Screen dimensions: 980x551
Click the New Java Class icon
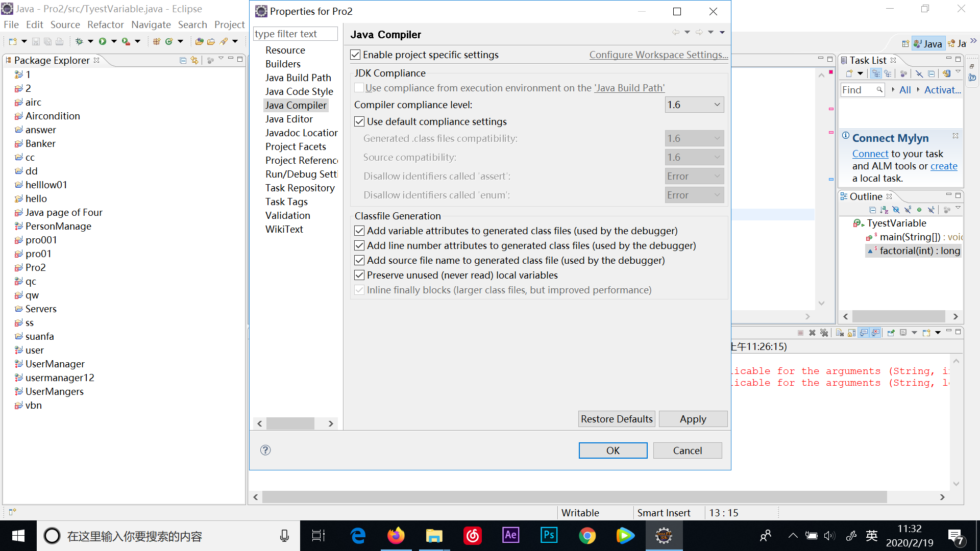click(169, 41)
